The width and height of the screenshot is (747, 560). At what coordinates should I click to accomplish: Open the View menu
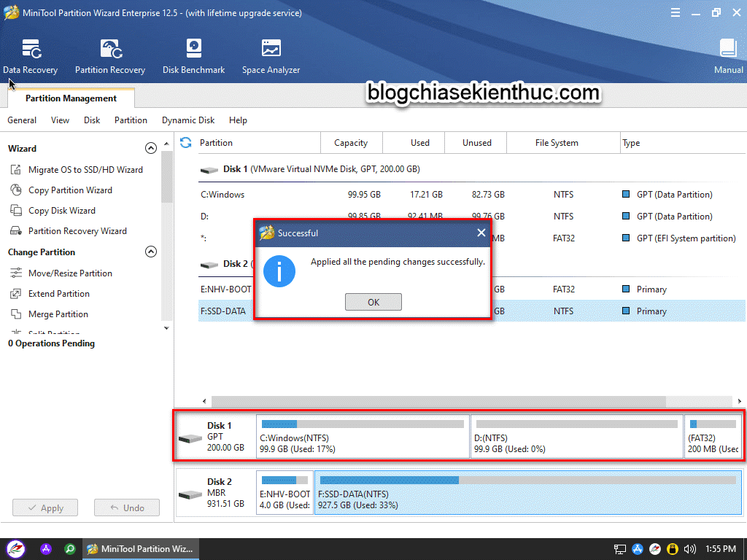click(60, 120)
